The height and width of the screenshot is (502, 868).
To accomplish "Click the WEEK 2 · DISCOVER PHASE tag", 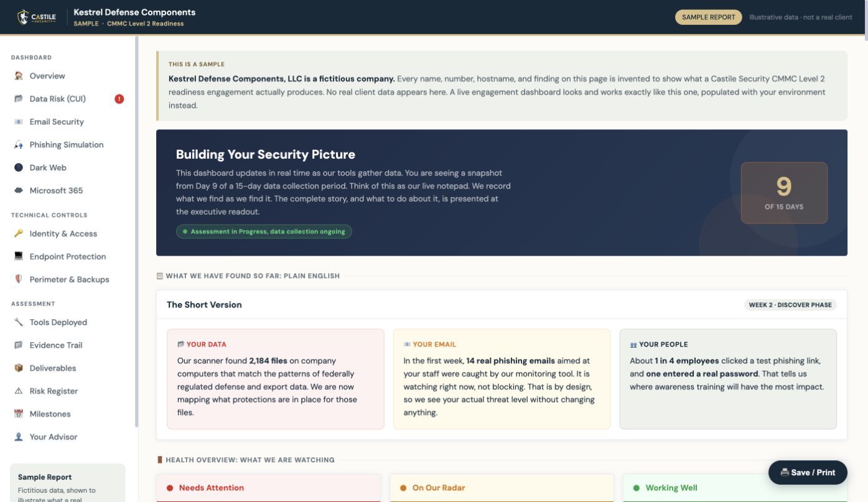I will 790,305.
